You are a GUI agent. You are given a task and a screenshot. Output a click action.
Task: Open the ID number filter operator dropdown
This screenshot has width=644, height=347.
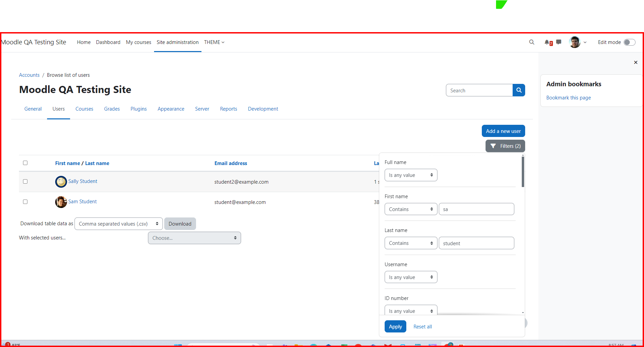(x=411, y=310)
